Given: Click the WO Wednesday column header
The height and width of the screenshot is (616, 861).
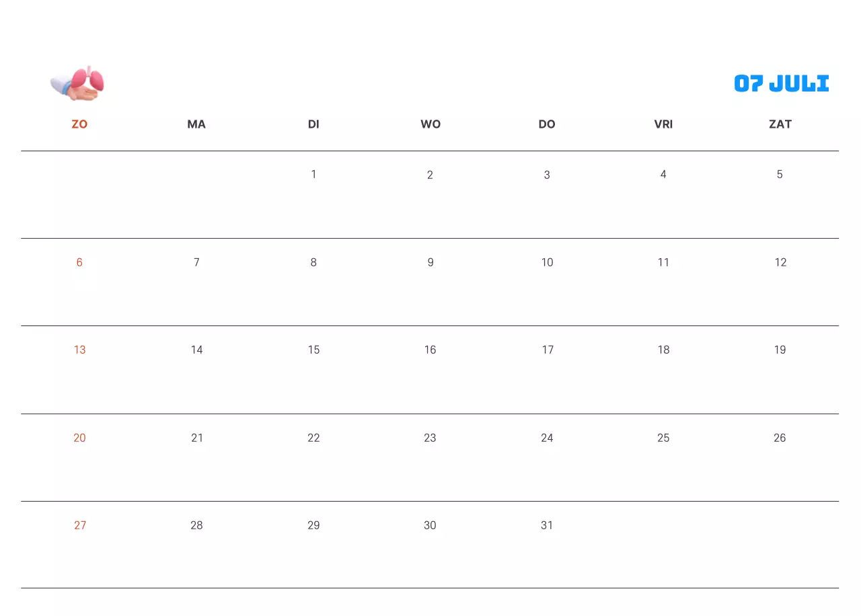Looking at the screenshot, I should click(430, 124).
